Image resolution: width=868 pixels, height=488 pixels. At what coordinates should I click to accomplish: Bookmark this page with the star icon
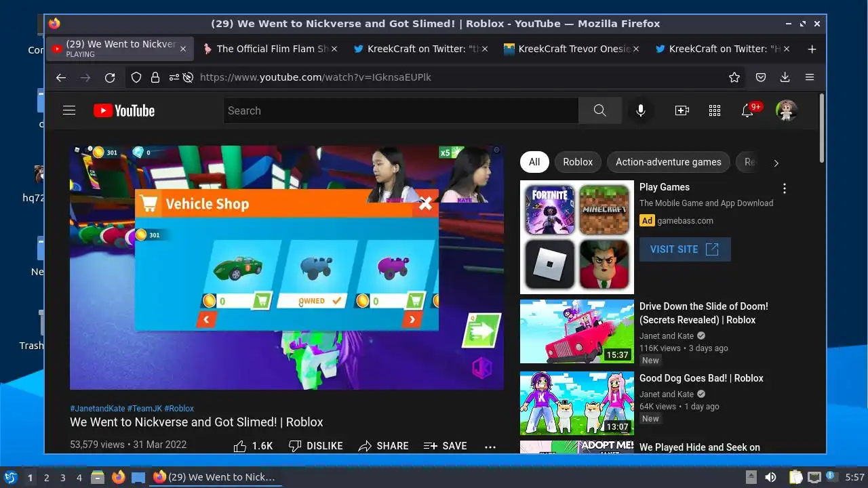coord(734,77)
